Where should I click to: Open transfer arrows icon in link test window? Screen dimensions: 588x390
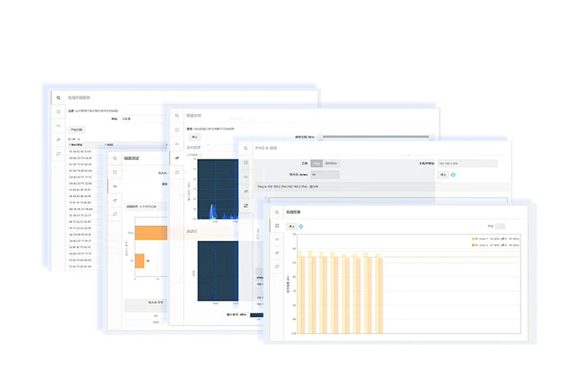click(114, 214)
